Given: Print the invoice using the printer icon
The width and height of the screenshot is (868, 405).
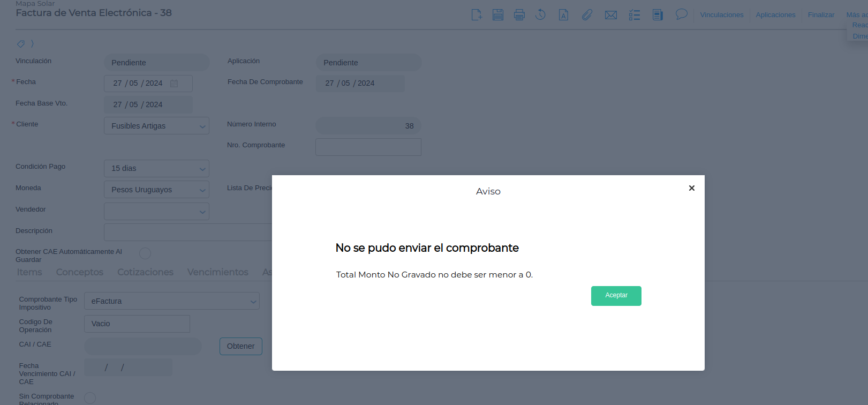Looking at the screenshot, I should coord(519,15).
